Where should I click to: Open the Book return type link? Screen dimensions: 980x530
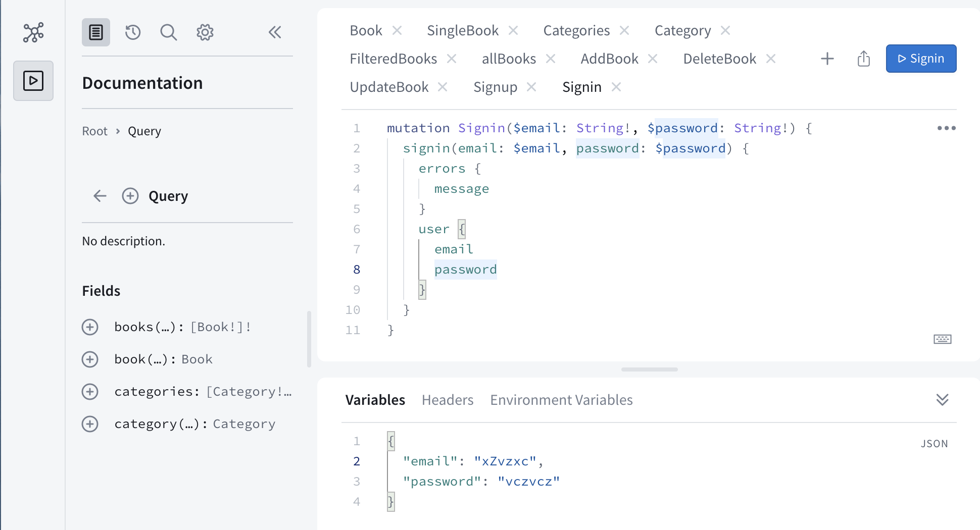tap(197, 359)
